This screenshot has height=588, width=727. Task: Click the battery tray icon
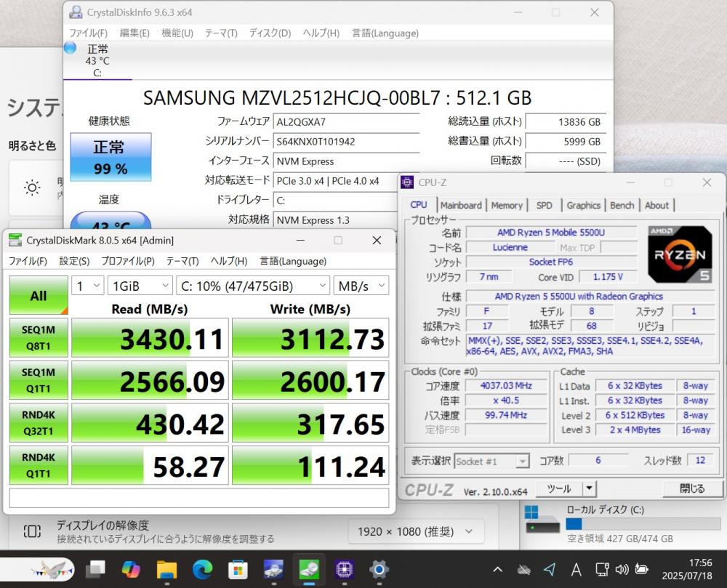(642, 569)
